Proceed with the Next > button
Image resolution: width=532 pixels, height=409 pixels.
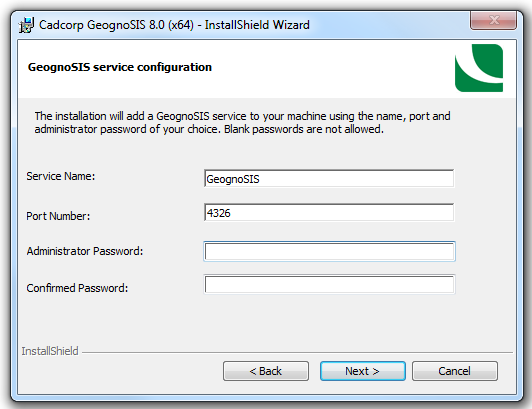click(362, 371)
